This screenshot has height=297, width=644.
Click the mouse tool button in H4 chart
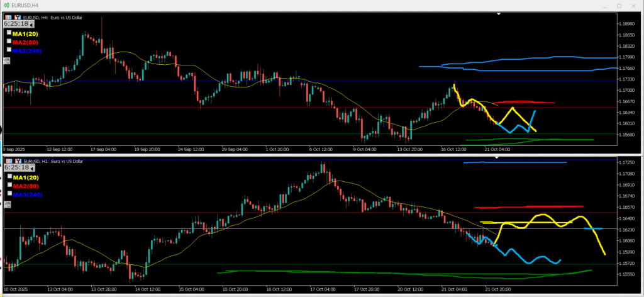[x=6, y=60]
